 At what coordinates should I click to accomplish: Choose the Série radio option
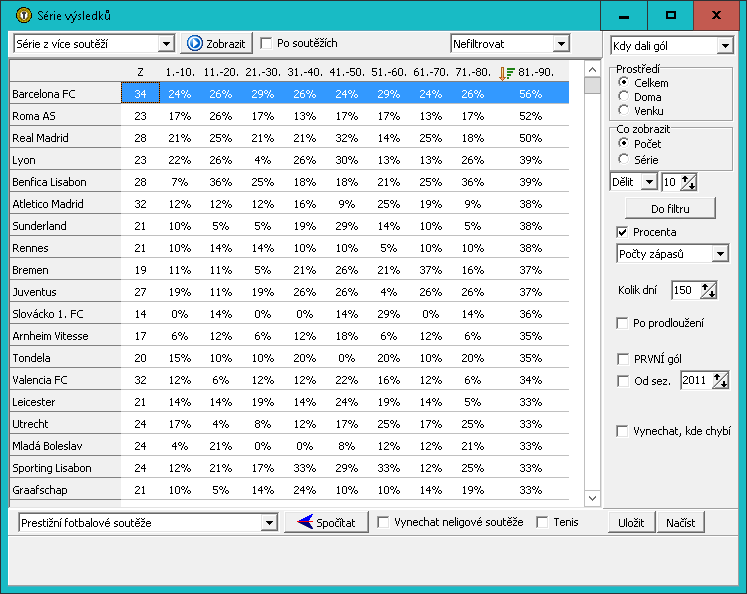click(623, 159)
